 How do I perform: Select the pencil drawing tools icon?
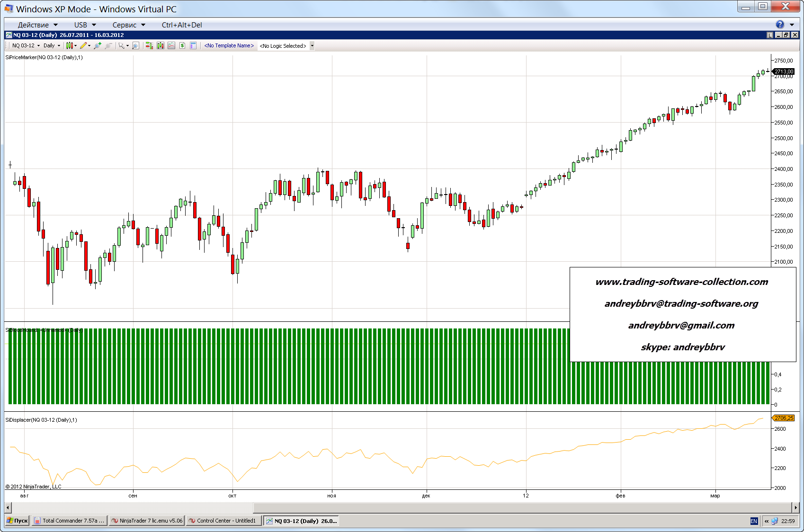[83, 46]
